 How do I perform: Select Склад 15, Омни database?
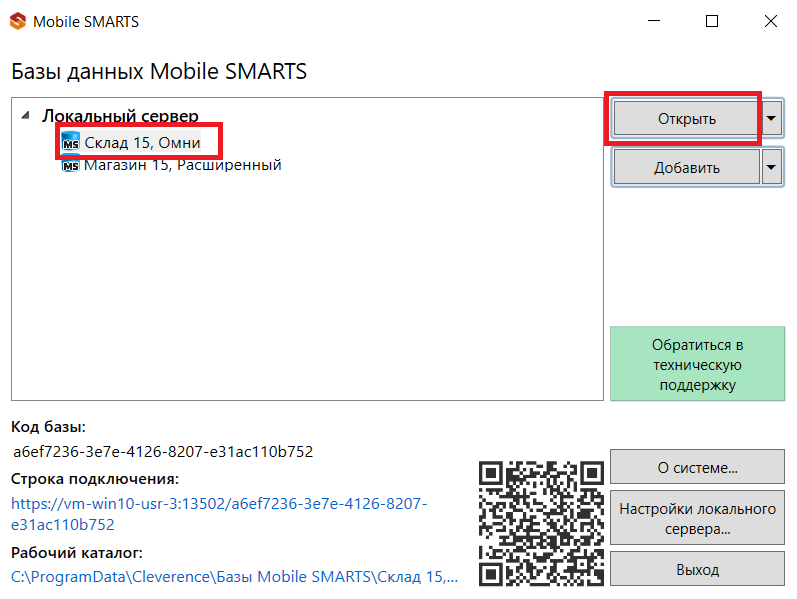(x=142, y=142)
